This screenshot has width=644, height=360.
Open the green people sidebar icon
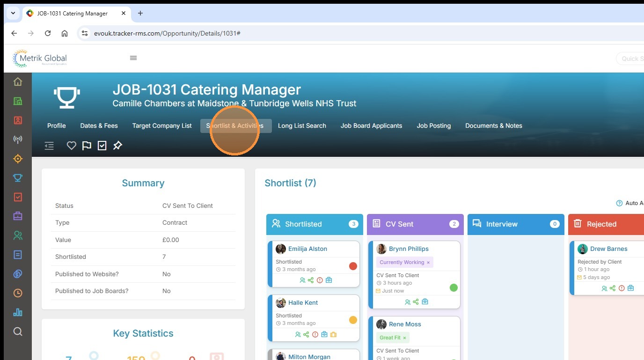pos(18,235)
